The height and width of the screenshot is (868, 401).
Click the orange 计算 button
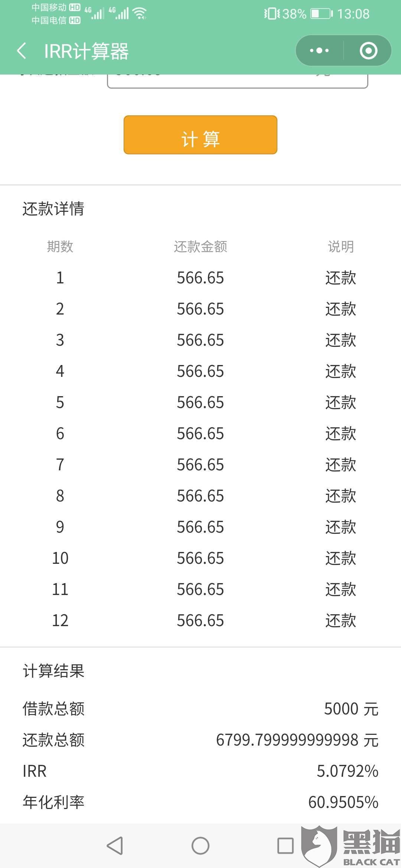click(x=200, y=135)
